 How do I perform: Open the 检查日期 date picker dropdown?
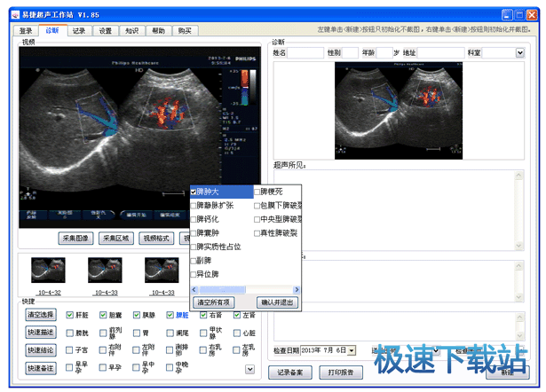tap(352, 350)
